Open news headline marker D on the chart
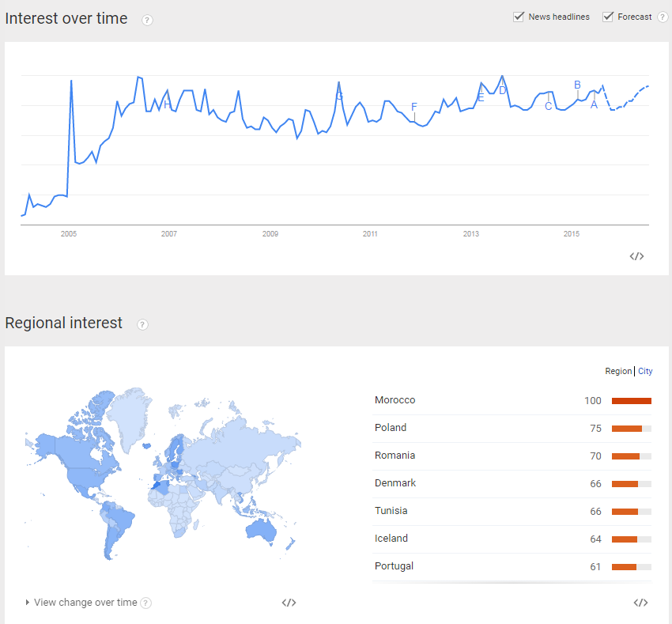Screen dimensions: 672x624 (x=502, y=90)
